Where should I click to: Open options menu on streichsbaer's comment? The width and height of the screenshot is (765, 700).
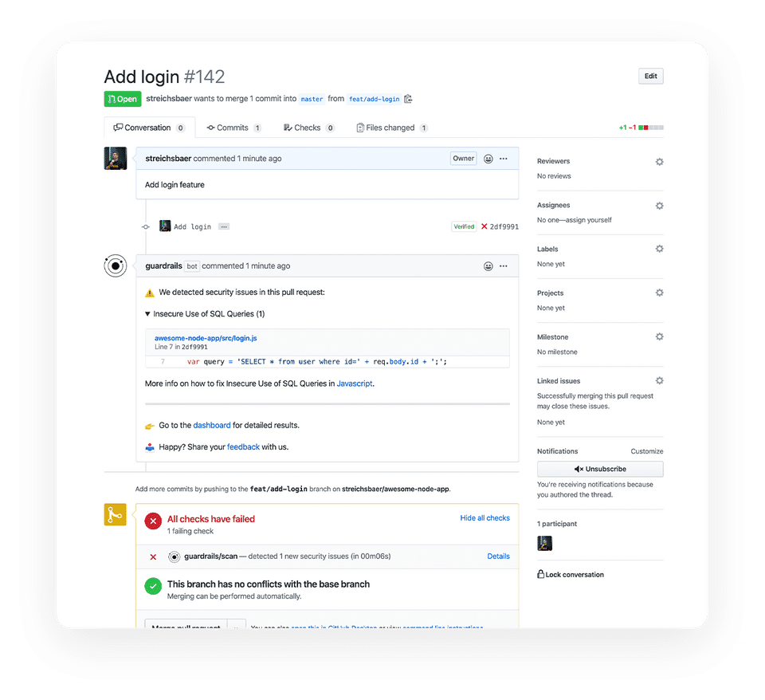click(x=504, y=159)
